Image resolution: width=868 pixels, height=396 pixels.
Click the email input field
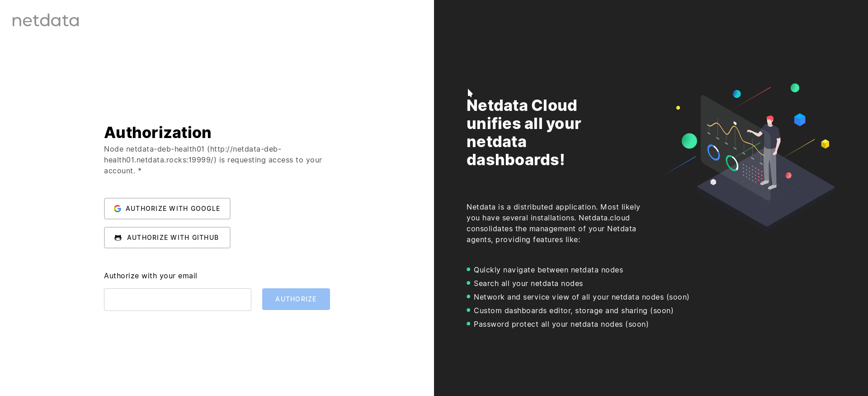click(178, 300)
